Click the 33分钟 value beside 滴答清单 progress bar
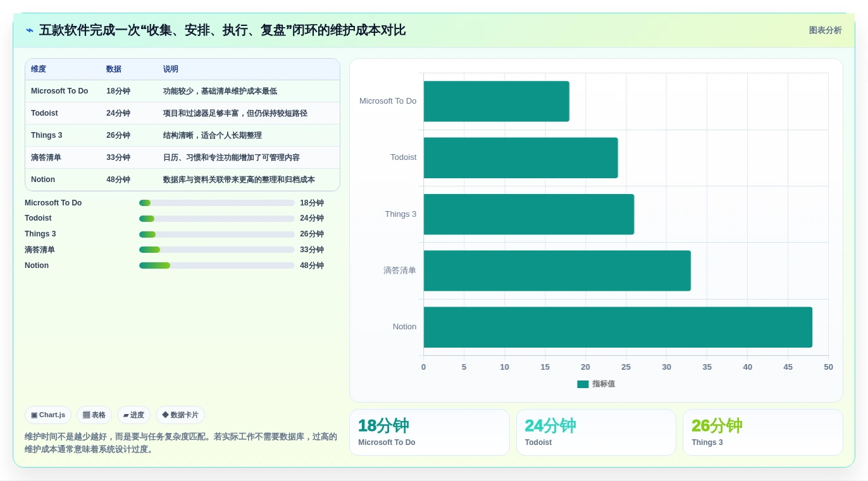Image resolution: width=868 pixels, height=481 pixels. pyautogui.click(x=312, y=250)
